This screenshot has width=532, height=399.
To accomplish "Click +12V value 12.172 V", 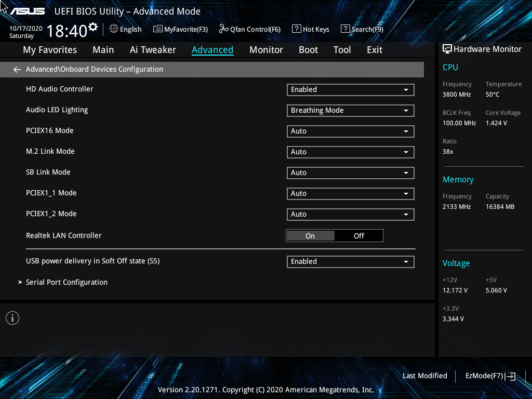I will (x=455, y=290).
